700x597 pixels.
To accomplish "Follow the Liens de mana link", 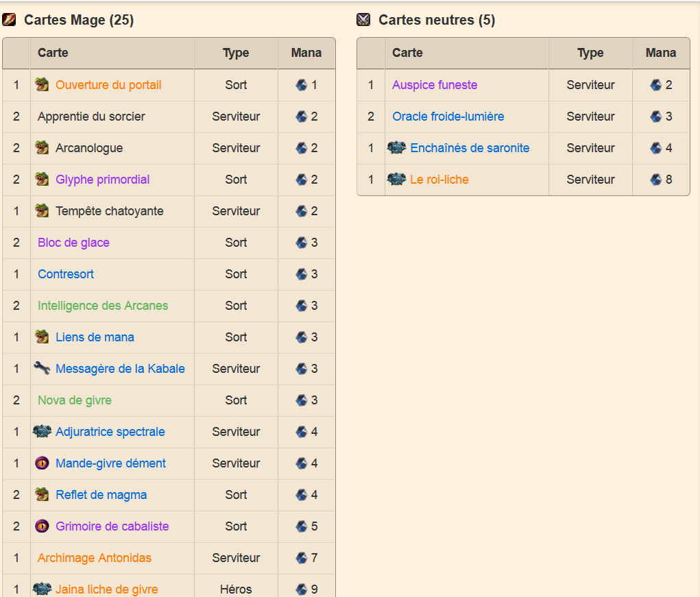I will pos(95,337).
